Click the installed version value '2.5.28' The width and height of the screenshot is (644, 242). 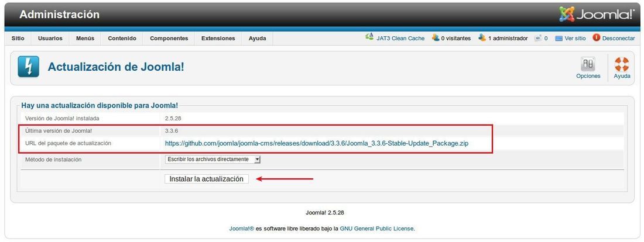tap(173, 118)
